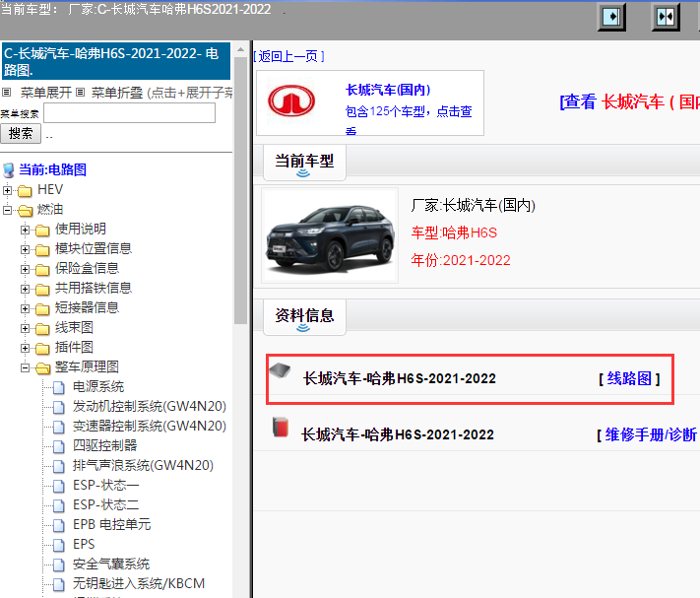Screen dimensions: 700x598
Task: Open ESP-状态二 tree item
Action: pos(105,505)
